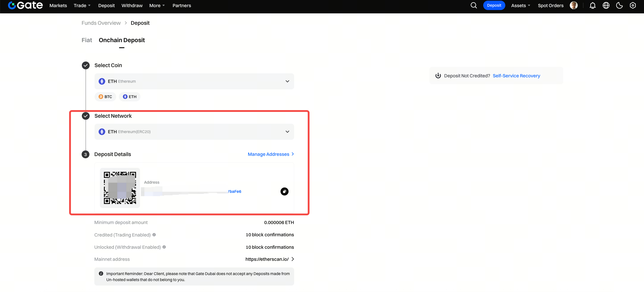Choose the ETH quick coin chip
Viewport: 644px width, 292px height.
130,97
